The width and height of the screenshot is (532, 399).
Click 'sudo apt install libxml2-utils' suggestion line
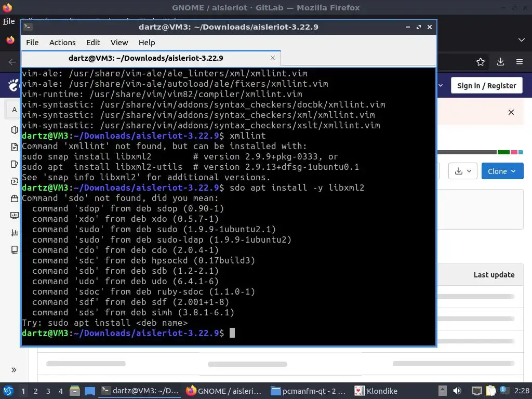(x=190, y=167)
